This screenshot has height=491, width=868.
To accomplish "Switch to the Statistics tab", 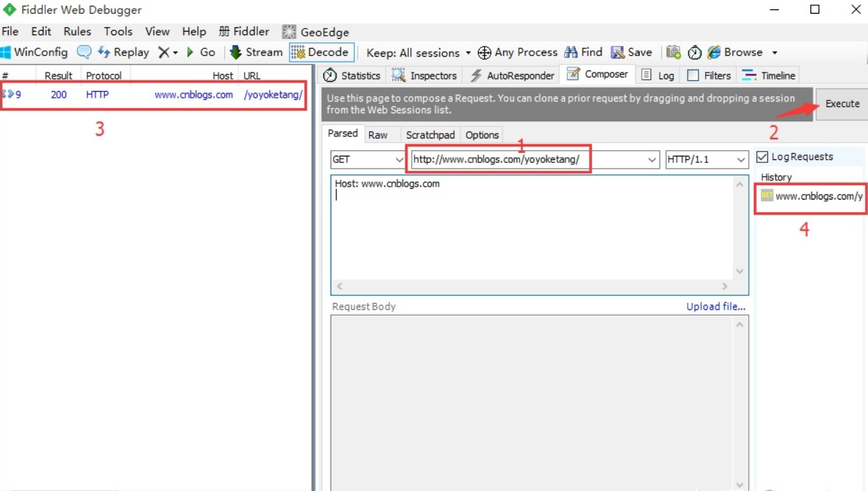I will [x=352, y=75].
